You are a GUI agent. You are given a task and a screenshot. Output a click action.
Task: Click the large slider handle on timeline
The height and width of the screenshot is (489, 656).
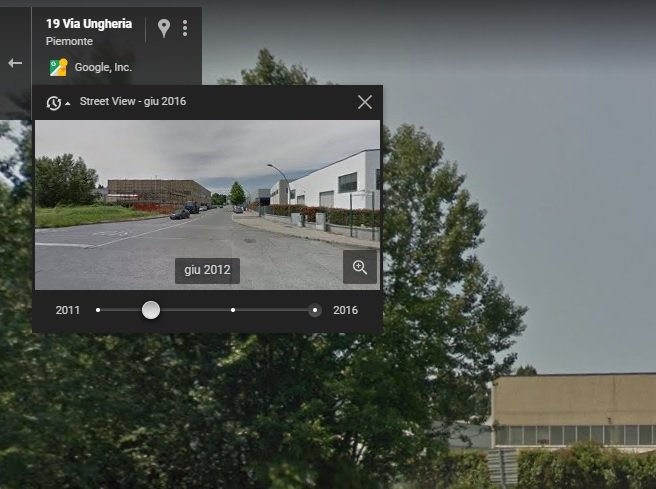pyautogui.click(x=151, y=310)
